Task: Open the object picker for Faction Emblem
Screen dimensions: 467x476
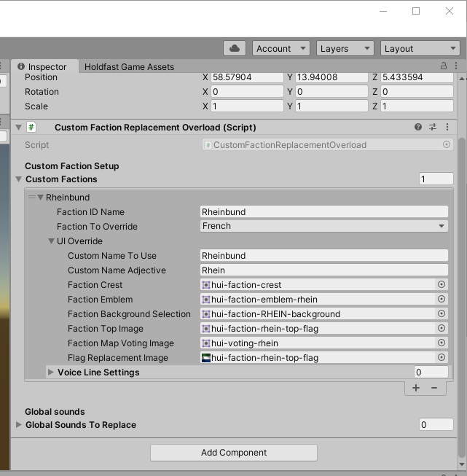Action: pyautogui.click(x=441, y=300)
